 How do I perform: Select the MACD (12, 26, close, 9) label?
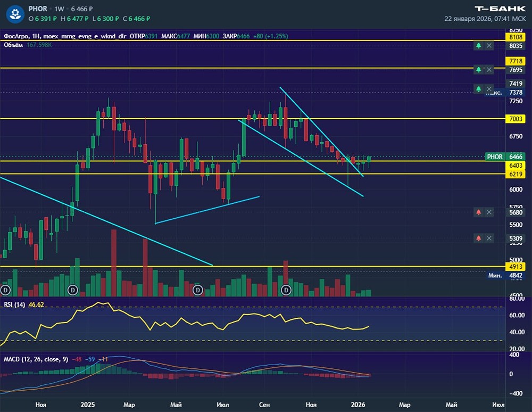pos(36,359)
